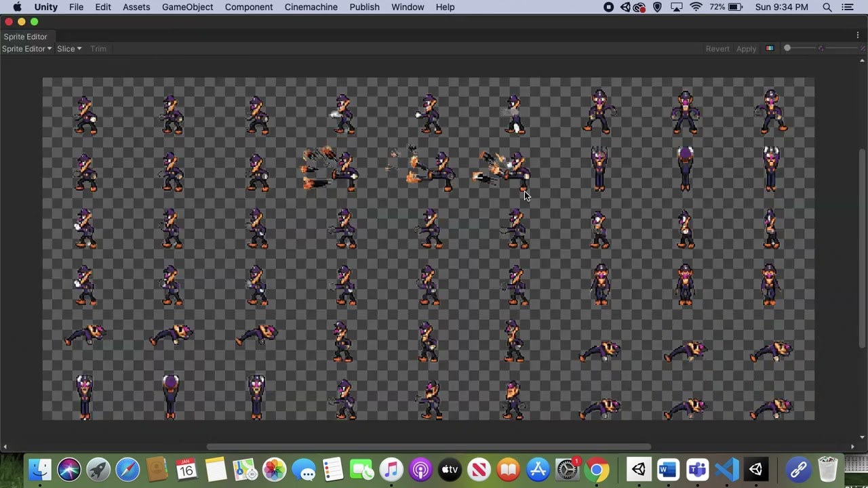
Task: Open the Window menu
Action: click(408, 7)
